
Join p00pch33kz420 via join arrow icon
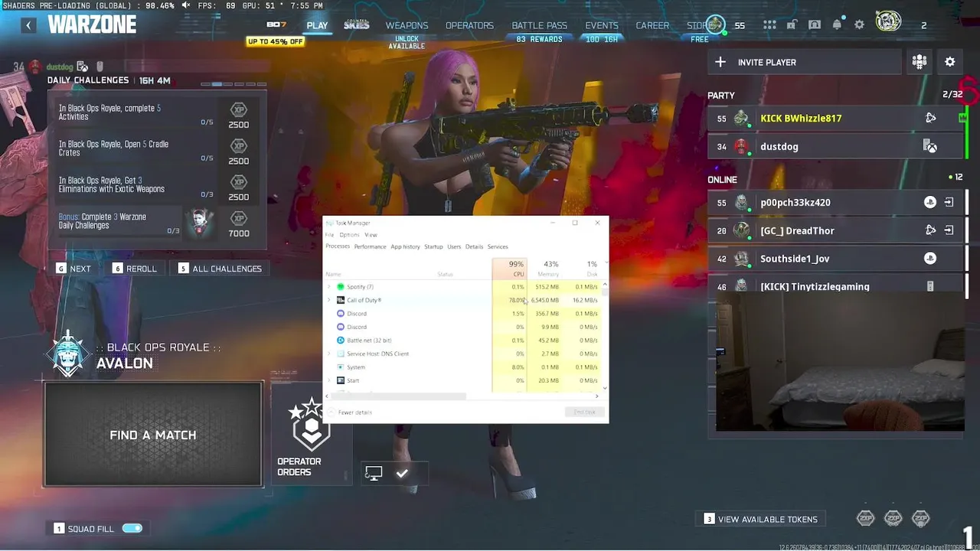949,203
